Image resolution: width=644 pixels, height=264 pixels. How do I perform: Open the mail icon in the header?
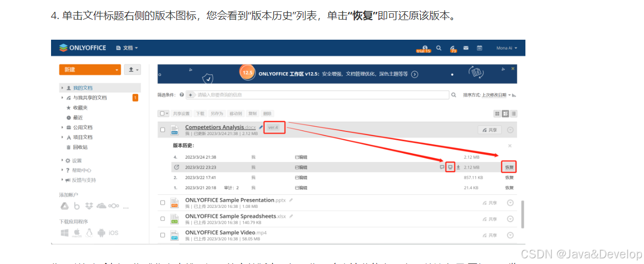click(466, 48)
